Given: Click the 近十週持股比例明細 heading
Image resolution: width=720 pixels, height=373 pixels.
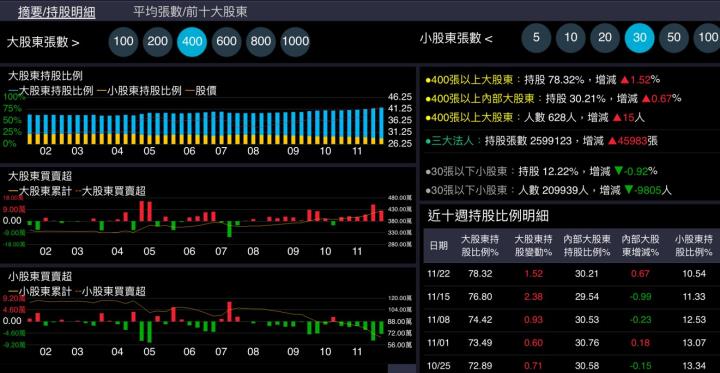Looking at the screenshot, I should [x=488, y=215].
